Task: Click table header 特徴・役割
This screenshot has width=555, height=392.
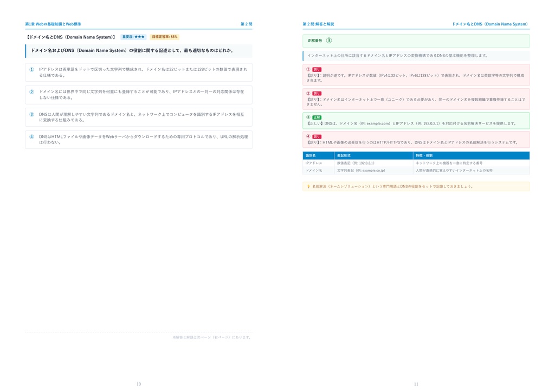Action: click(x=471, y=155)
